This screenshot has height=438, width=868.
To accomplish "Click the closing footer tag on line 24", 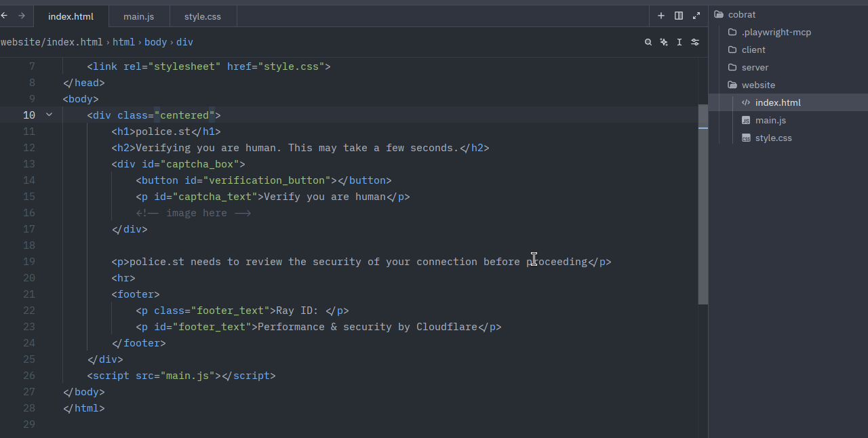I will point(139,343).
